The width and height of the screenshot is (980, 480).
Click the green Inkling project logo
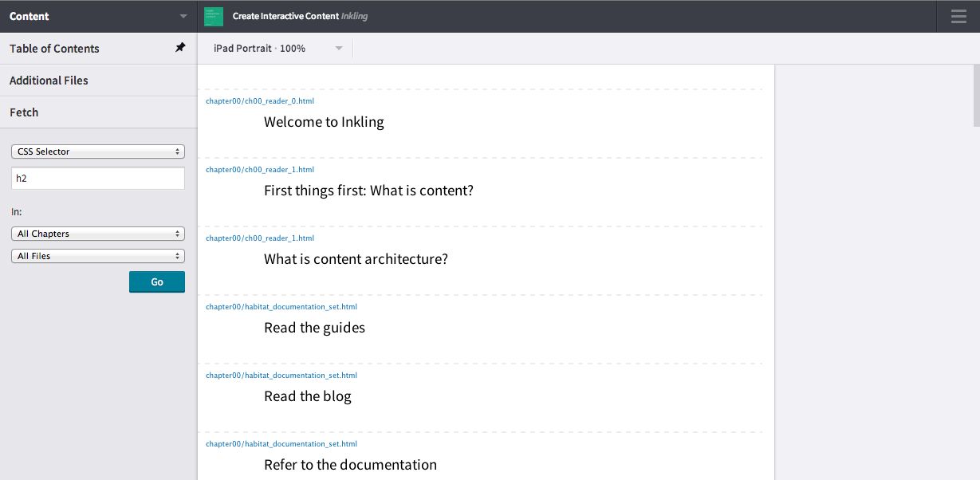[x=212, y=15]
